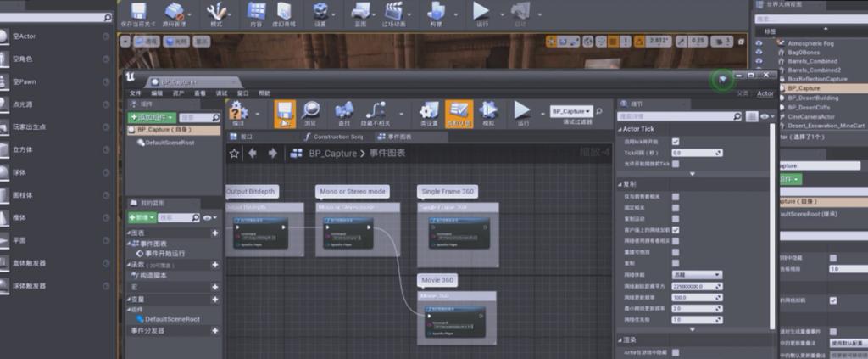868x359 pixels.
Task: Click the 保存当前关卡 save icon in main toolbar
Action: pyautogui.click(x=138, y=11)
